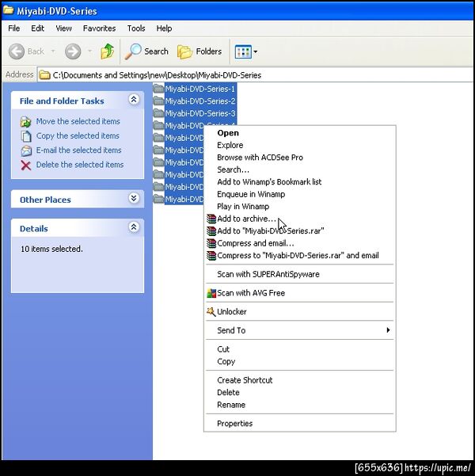This screenshot has height=476, width=475.
Task: Choose Explore in context menu
Action: (299, 145)
